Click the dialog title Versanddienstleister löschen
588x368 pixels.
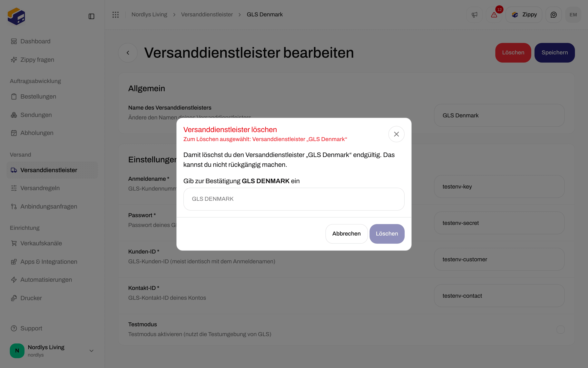pyautogui.click(x=230, y=130)
